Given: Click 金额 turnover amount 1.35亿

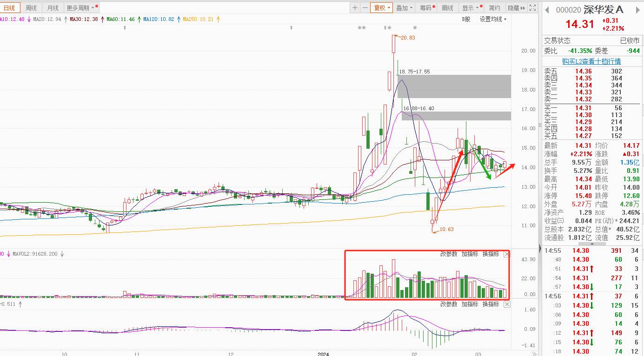Looking at the screenshot, I should [x=630, y=162].
